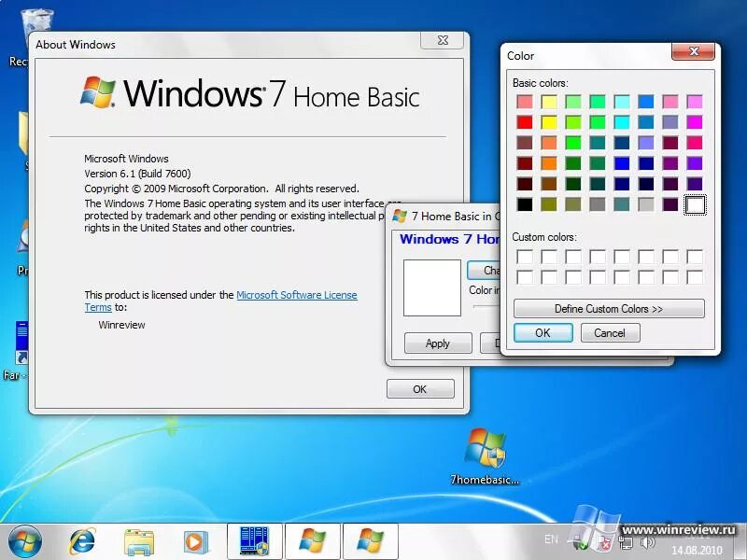The width and height of the screenshot is (747, 560).
Task: Click Apply in 7 Home Basic window
Action: (x=438, y=343)
